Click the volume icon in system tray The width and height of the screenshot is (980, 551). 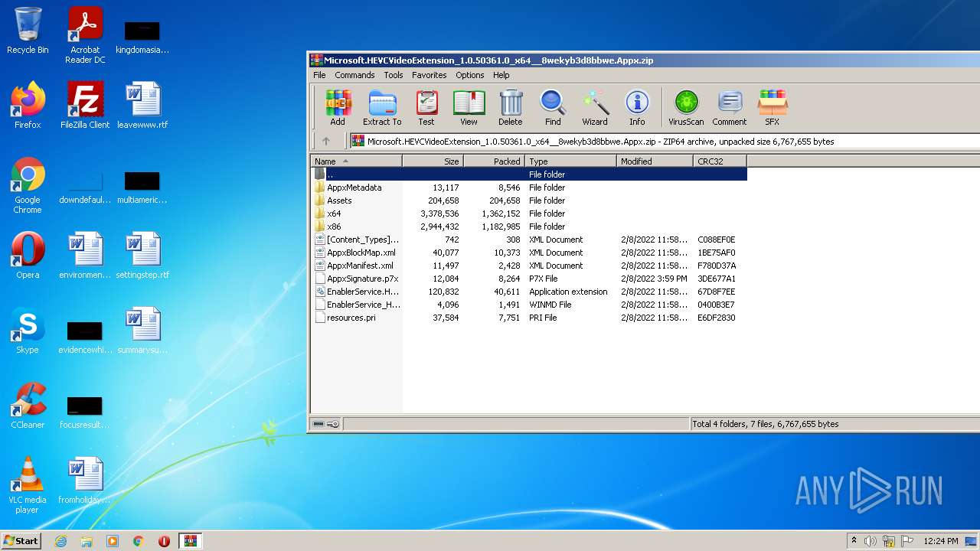point(871,541)
